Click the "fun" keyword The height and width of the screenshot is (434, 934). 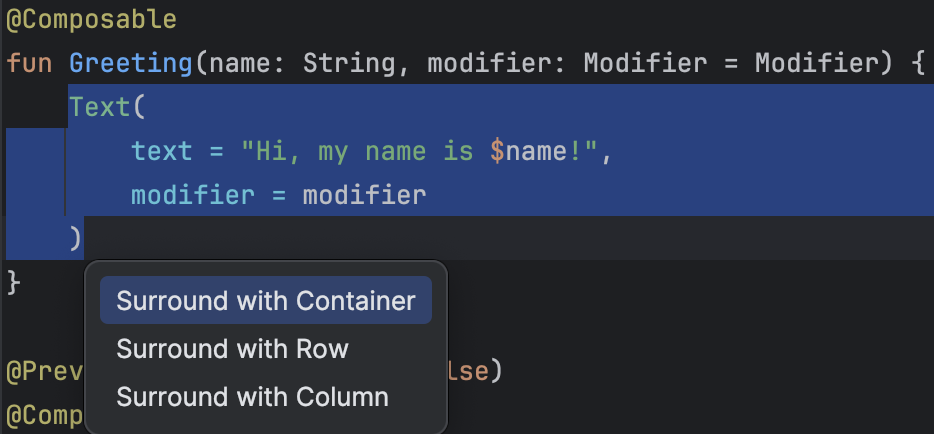point(29,64)
